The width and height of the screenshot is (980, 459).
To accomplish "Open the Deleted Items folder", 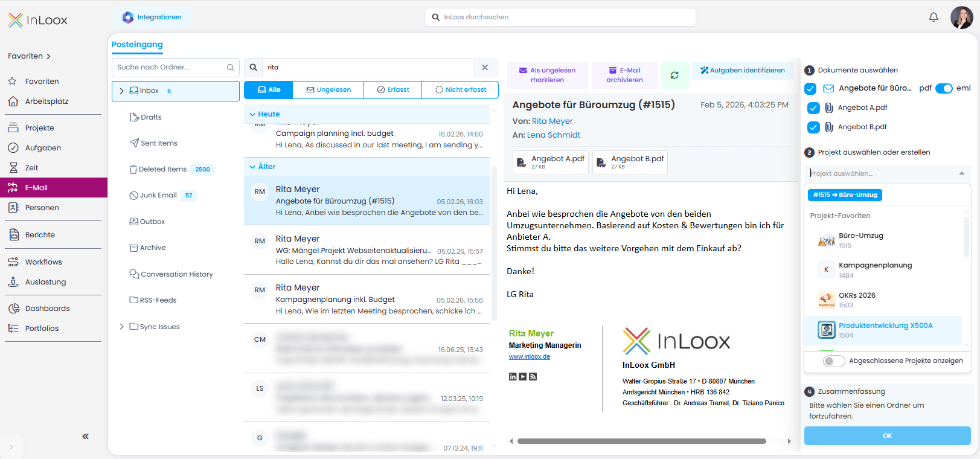I will tap(171, 170).
